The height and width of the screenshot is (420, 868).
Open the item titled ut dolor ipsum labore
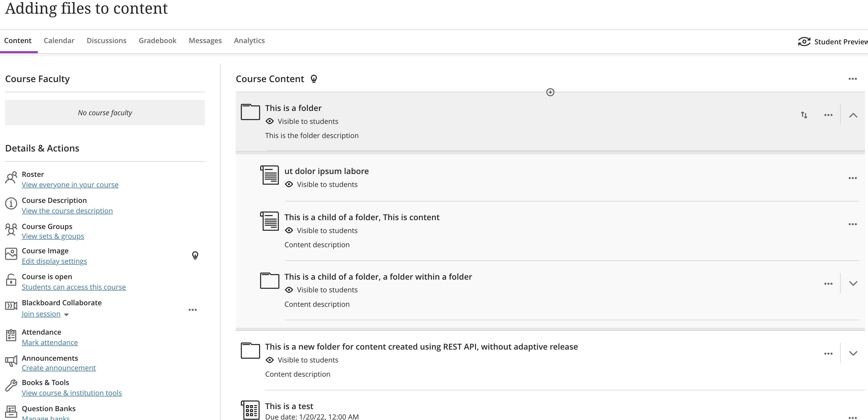coord(327,171)
